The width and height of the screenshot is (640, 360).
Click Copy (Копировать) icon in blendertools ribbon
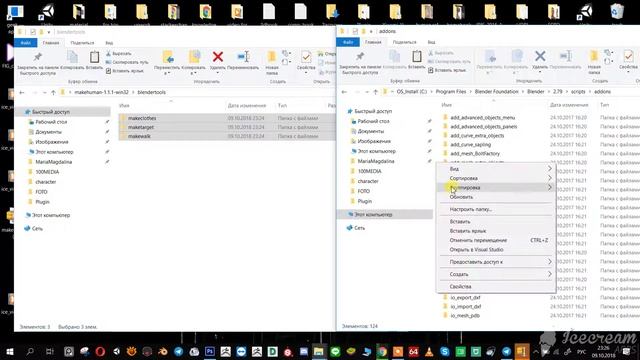pos(72,57)
